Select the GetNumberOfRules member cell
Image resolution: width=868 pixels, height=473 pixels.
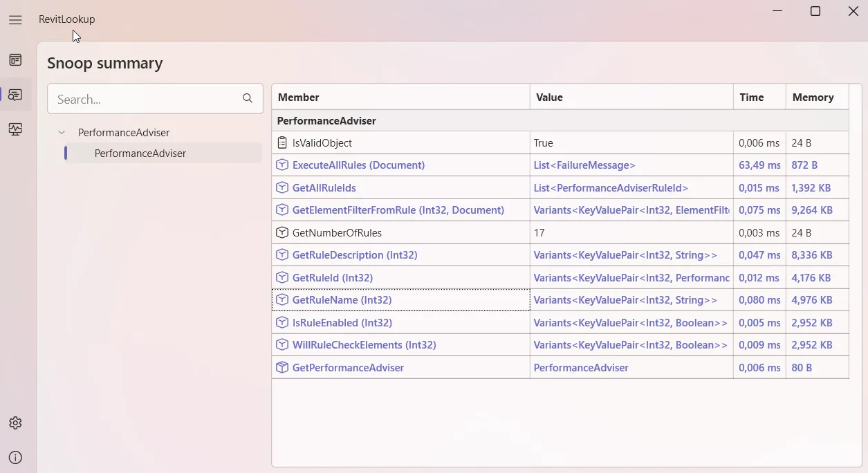pyautogui.click(x=401, y=232)
